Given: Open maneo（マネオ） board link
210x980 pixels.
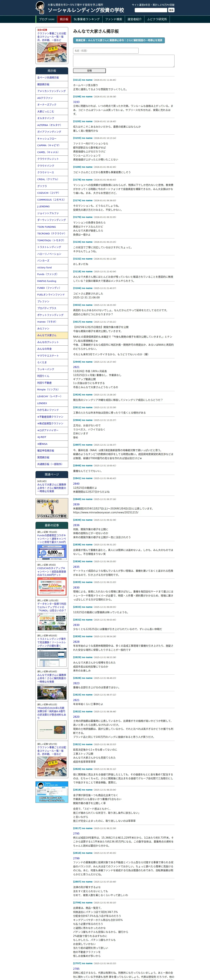Looking at the screenshot, I should [x=52, y=322].
